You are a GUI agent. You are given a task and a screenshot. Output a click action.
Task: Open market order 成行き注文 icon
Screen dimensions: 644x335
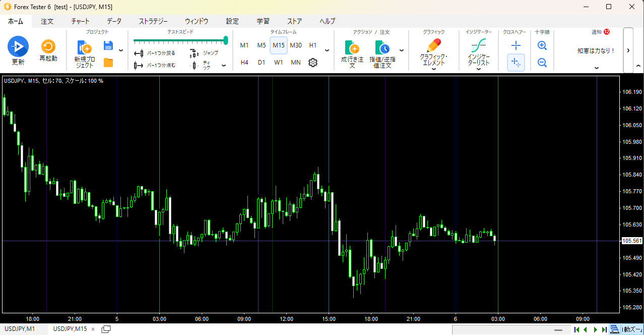[x=352, y=47]
